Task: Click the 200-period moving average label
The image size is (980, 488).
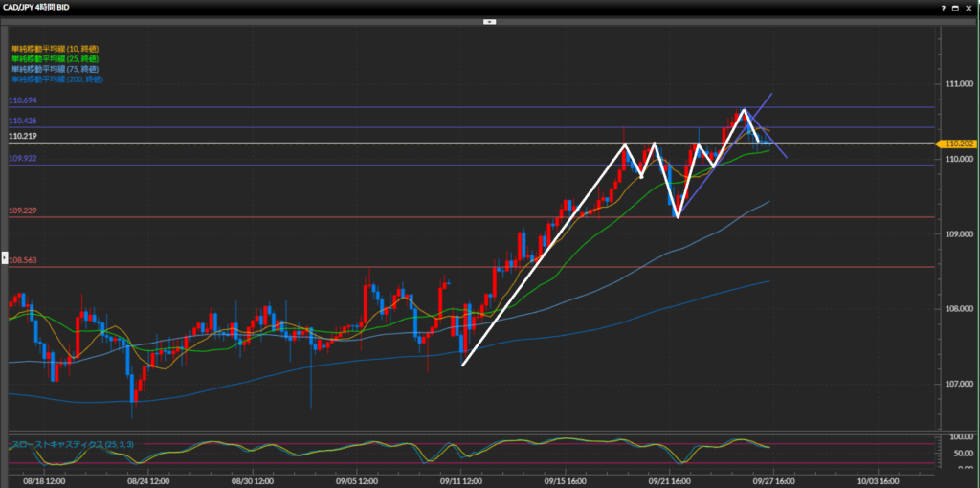Action: [56, 79]
